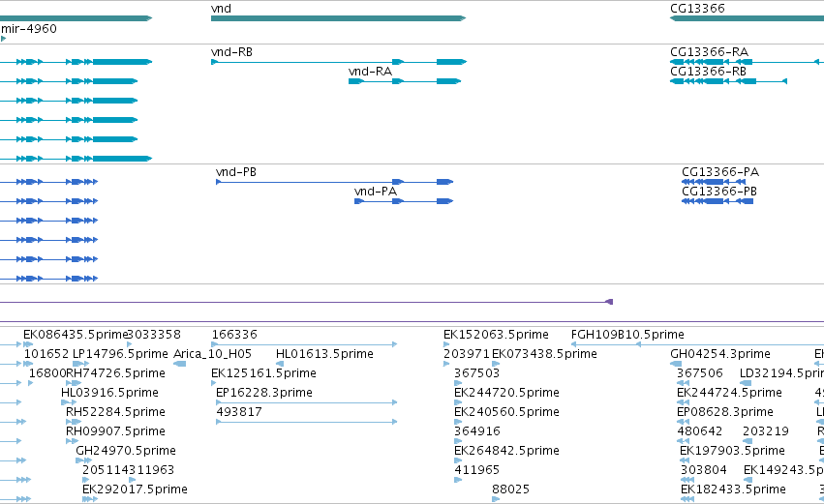Screen dimensions: 824x504
Task: Select the 166336 feature label
Action: coord(234,335)
